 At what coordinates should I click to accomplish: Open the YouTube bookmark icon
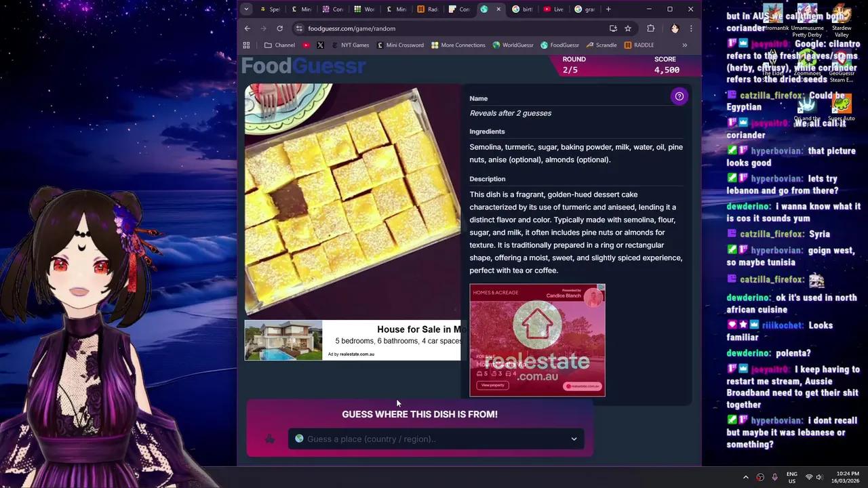307,45
